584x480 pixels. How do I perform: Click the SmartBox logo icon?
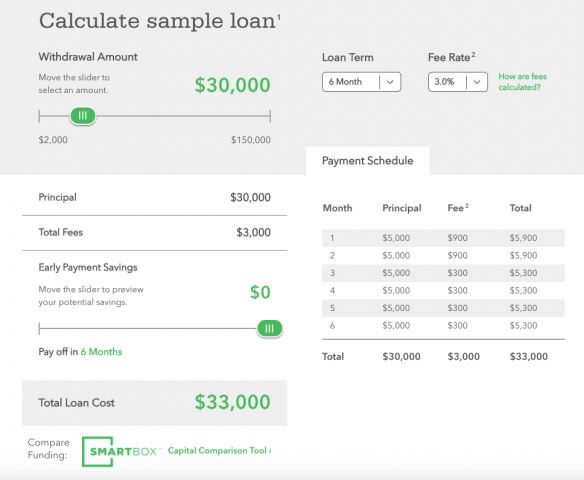point(122,451)
